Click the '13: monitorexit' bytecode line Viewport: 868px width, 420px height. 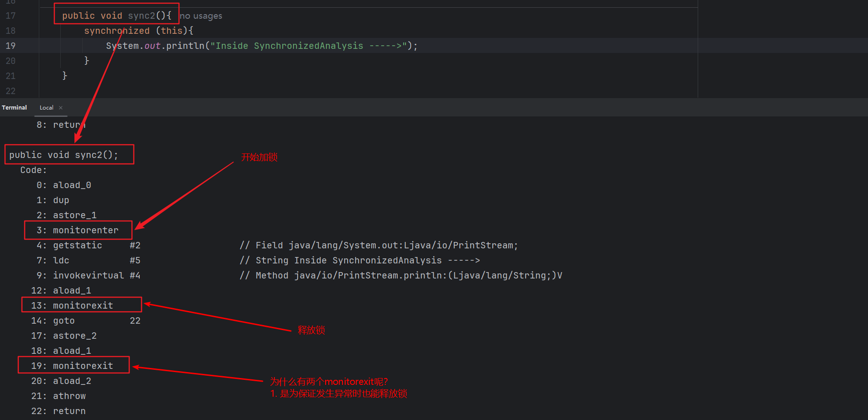pyautogui.click(x=73, y=306)
